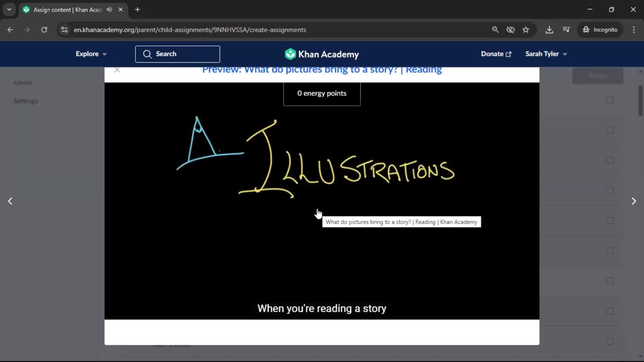644x362 pixels.
Task: Click the Search input field
Action: tap(177, 54)
